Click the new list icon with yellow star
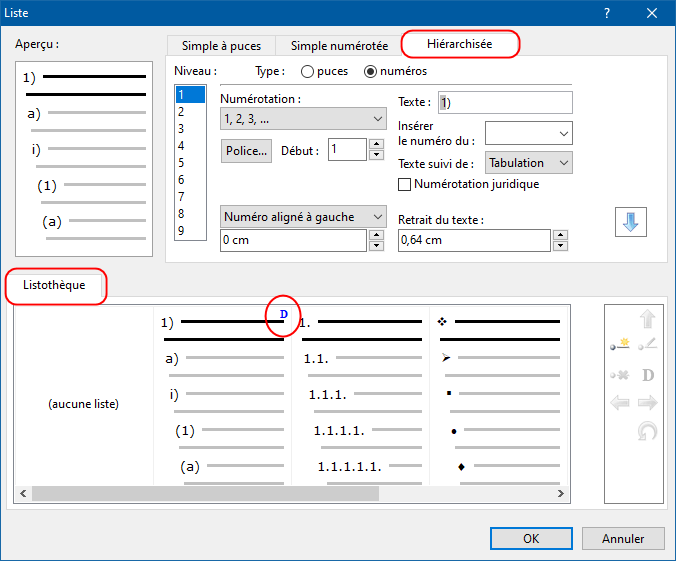Image resolution: width=676 pixels, height=561 pixels. click(620, 346)
